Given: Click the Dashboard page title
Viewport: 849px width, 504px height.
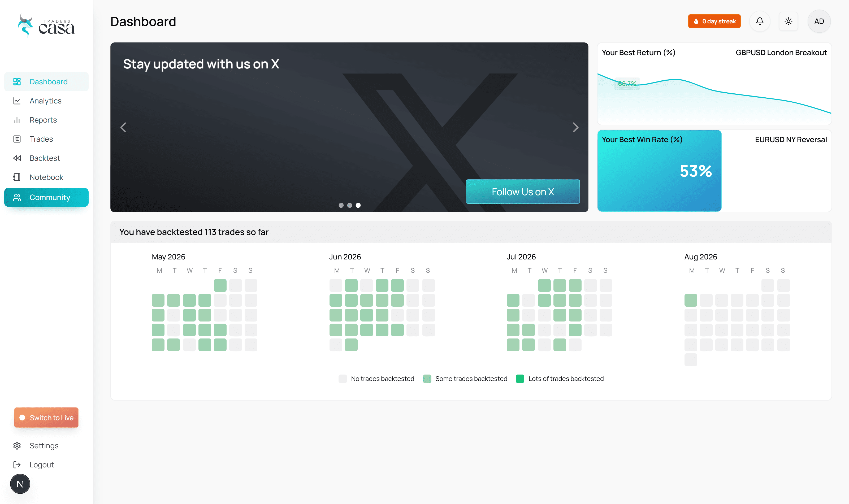Looking at the screenshot, I should point(143,21).
